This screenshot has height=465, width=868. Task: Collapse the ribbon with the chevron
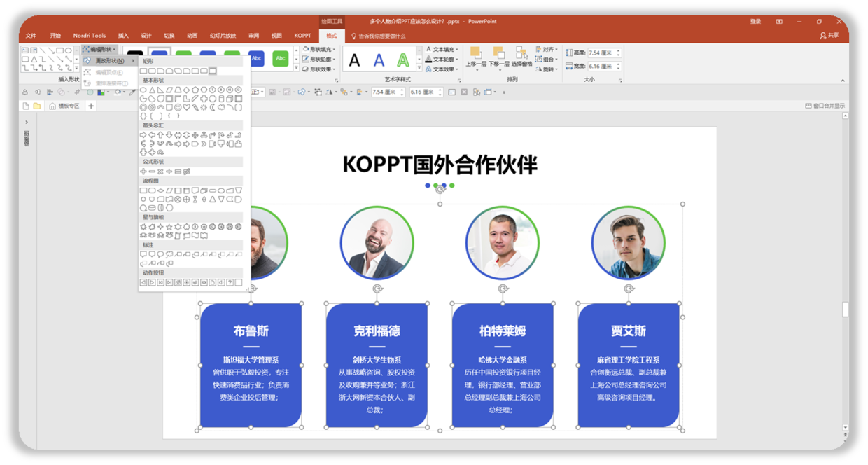(843, 81)
